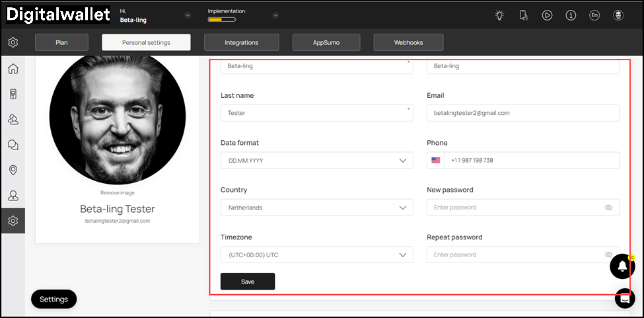The image size is (644, 318).
Task: Click the Remove image link
Action: (x=118, y=193)
